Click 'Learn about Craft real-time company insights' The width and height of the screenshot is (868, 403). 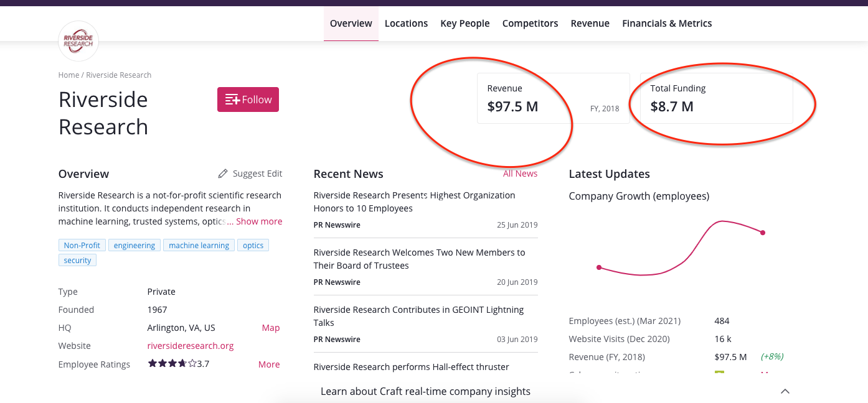click(x=426, y=391)
